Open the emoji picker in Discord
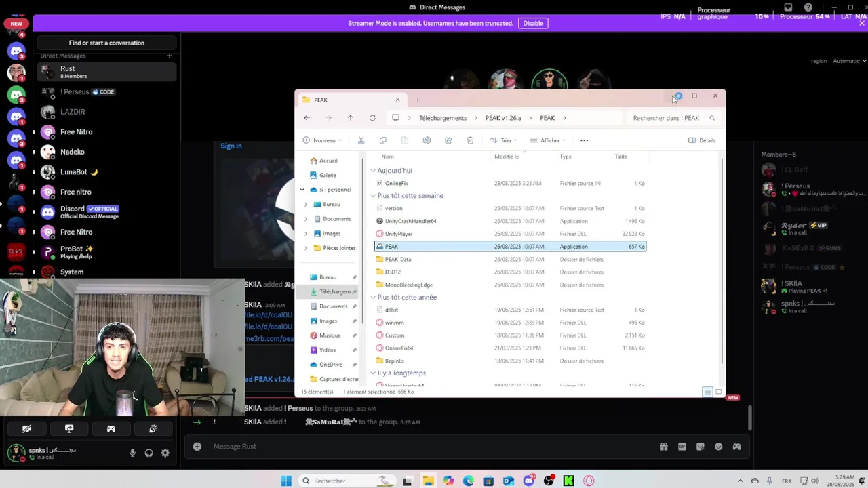 (718, 446)
